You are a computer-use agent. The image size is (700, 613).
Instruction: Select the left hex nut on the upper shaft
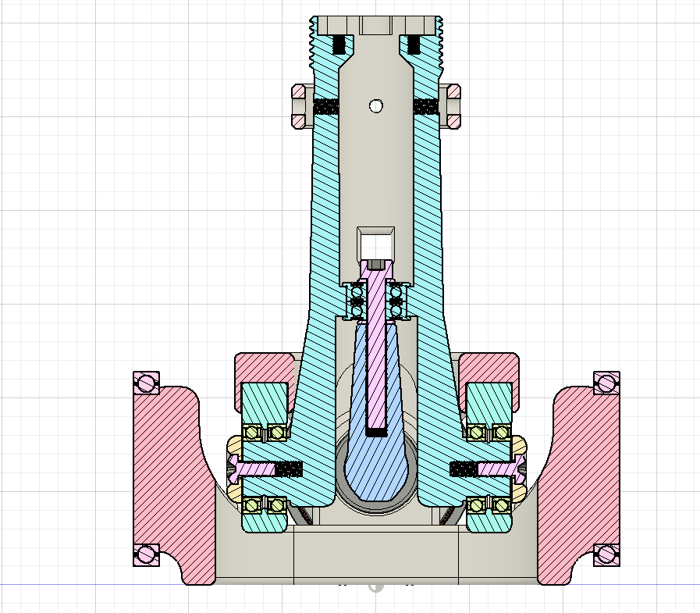[x=300, y=107]
